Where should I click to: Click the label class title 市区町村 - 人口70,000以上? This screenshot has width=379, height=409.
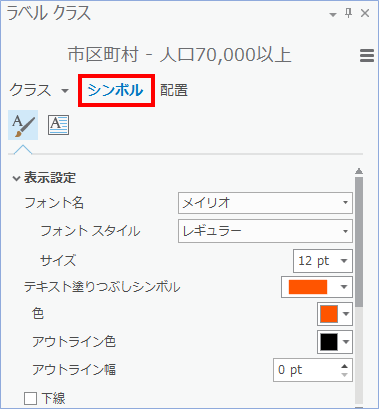180,55
